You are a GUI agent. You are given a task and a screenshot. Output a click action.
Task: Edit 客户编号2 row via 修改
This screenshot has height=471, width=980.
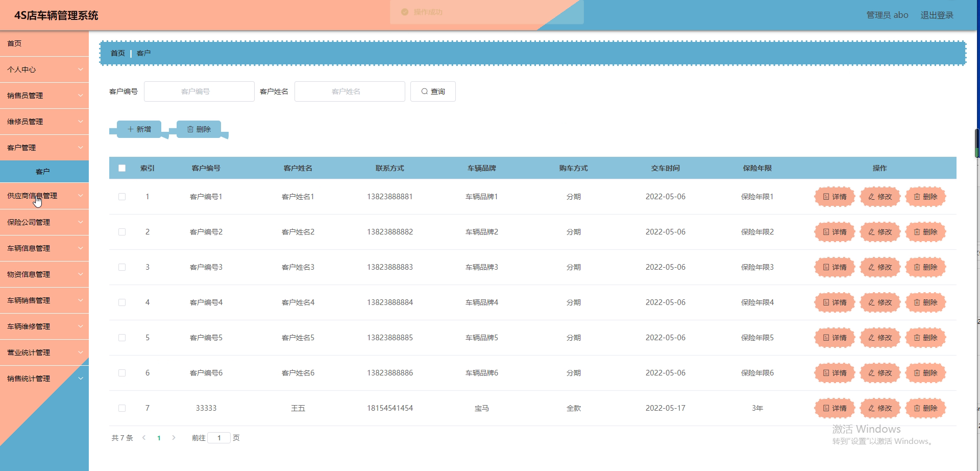(880, 232)
